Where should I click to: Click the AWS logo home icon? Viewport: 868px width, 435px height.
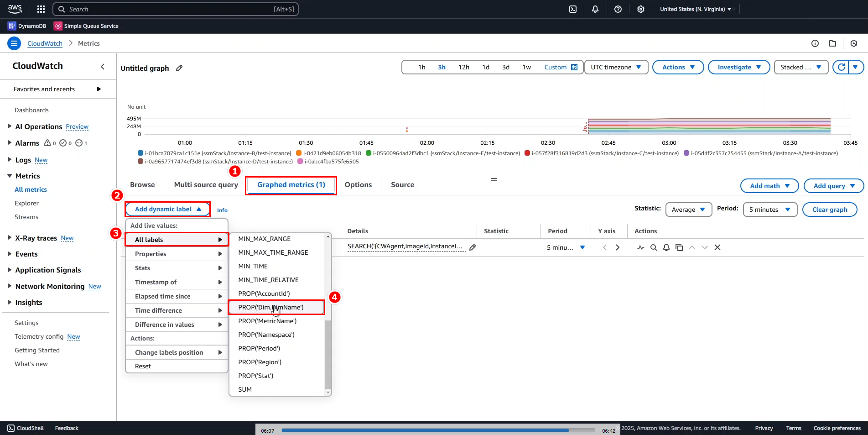click(15, 9)
